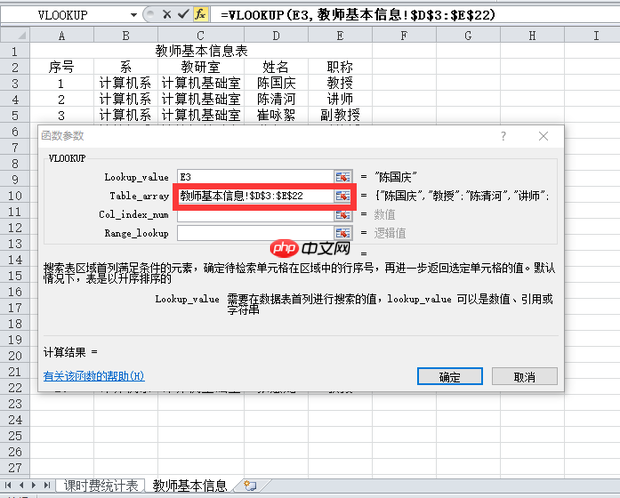Select column E header

[x=340, y=36]
